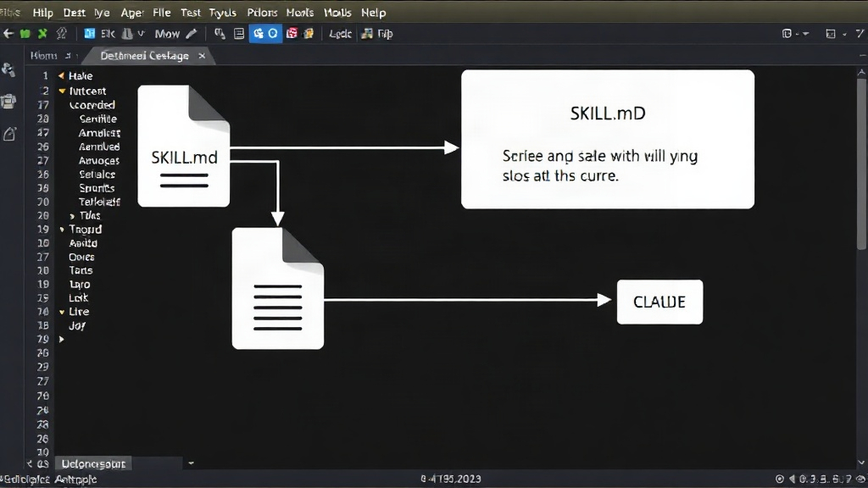
Task: Click the third icon in the left sidebar
Action: tap(9, 133)
